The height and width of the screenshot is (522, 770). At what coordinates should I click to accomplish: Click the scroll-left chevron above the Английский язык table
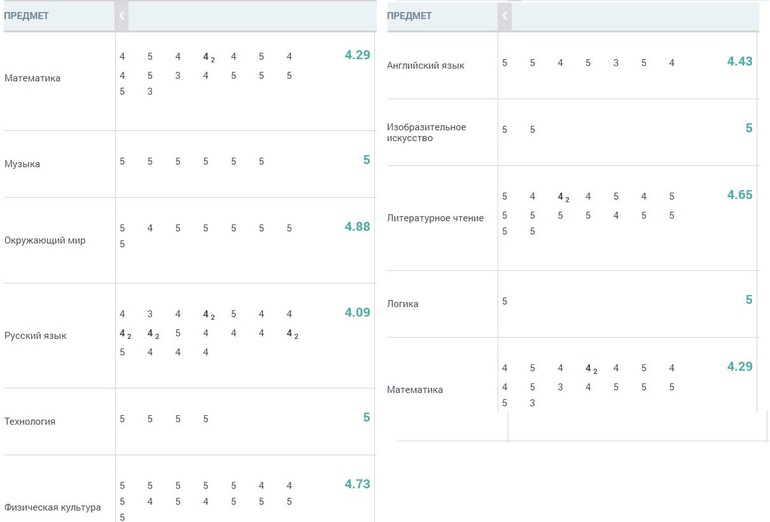505,16
